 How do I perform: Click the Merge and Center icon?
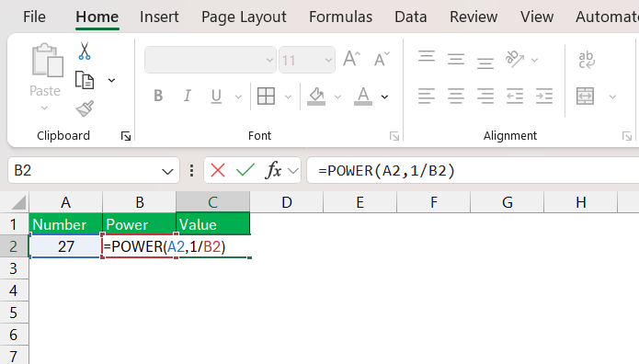click(585, 97)
